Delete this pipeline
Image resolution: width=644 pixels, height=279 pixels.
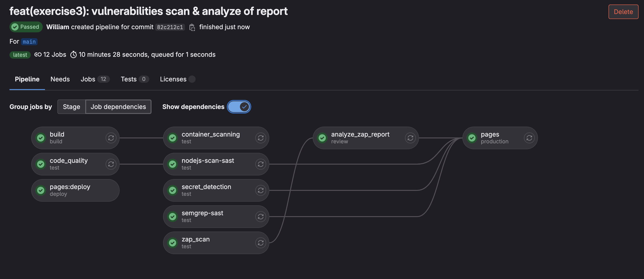coord(623,12)
